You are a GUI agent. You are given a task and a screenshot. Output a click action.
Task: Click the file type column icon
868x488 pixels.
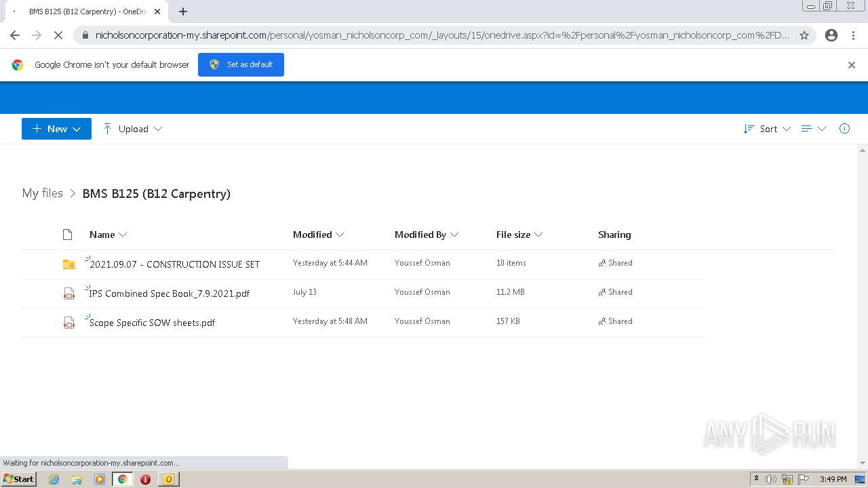tap(67, 235)
